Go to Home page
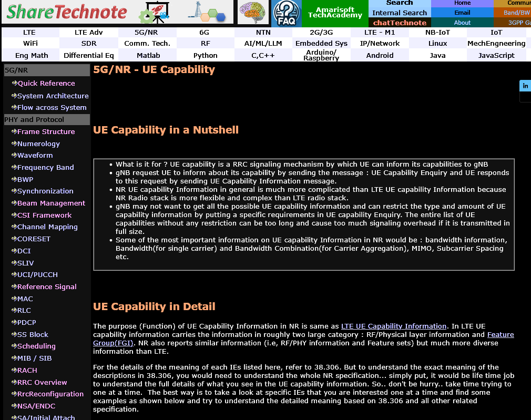Viewport: 531px width, 420px height. click(x=462, y=3)
